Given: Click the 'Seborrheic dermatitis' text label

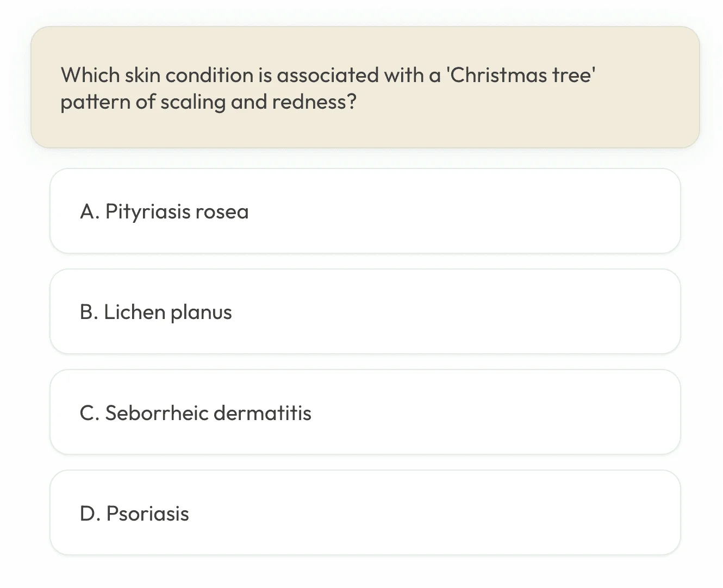Looking at the screenshot, I should [x=208, y=413].
